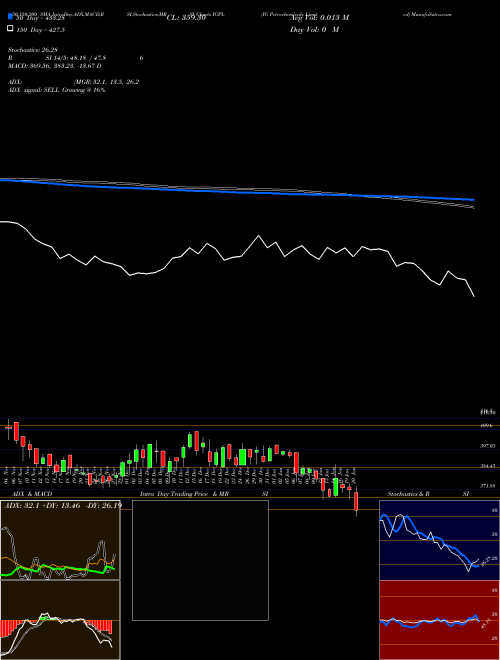Image resolution: width=500 pixels, height=660 pixels.
Task: Click the white 150 Day legend square
Action: click(10, 29)
